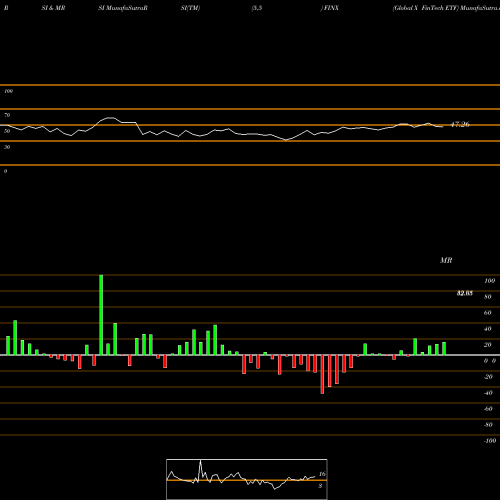
Task: Click the RSI axis label 100
Action: tap(8, 91)
